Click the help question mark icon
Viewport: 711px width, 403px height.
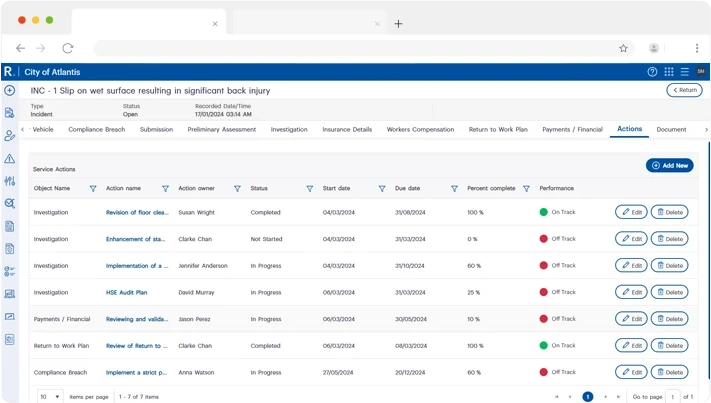[652, 72]
